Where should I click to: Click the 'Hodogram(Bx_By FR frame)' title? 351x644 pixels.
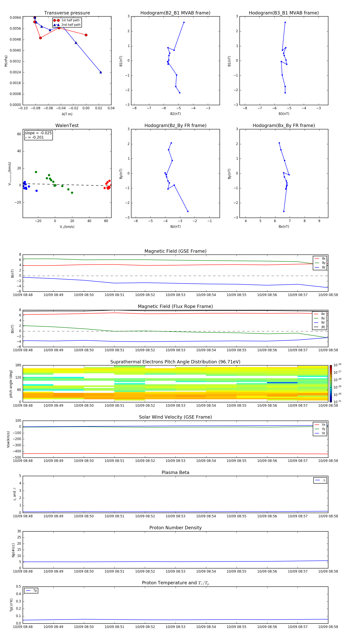[284, 125]
